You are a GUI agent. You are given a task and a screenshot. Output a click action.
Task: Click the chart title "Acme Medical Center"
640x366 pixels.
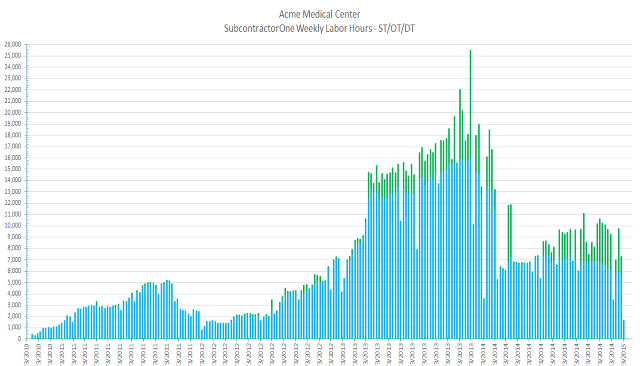[x=319, y=14]
